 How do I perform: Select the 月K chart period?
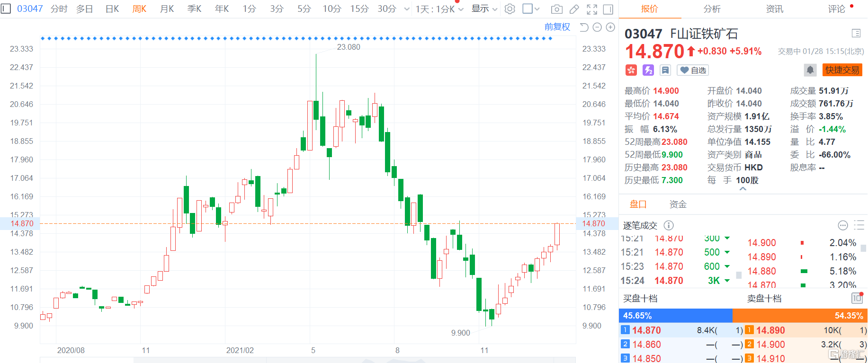tap(167, 9)
